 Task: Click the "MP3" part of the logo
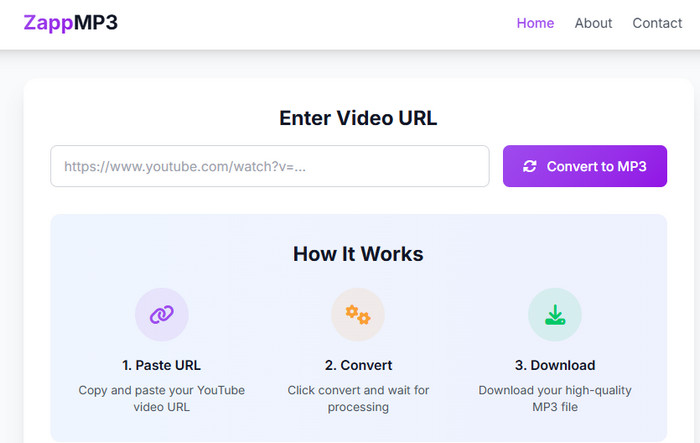coord(95,22)
